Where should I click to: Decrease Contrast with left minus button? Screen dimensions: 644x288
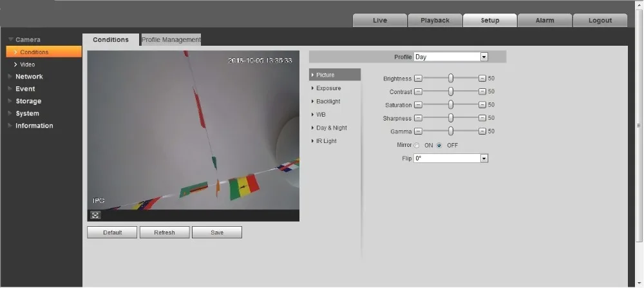click(x=418, y=91)
